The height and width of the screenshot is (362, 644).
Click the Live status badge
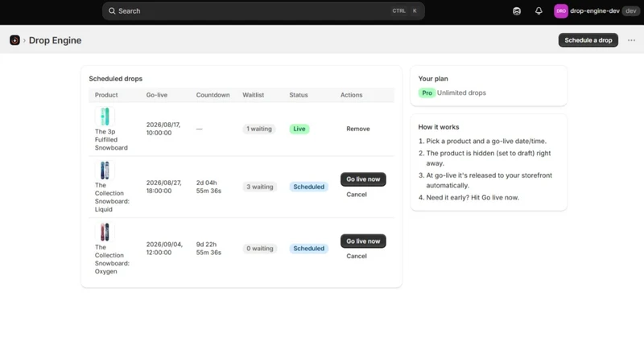pyautogui.click(x=299, y=129)
